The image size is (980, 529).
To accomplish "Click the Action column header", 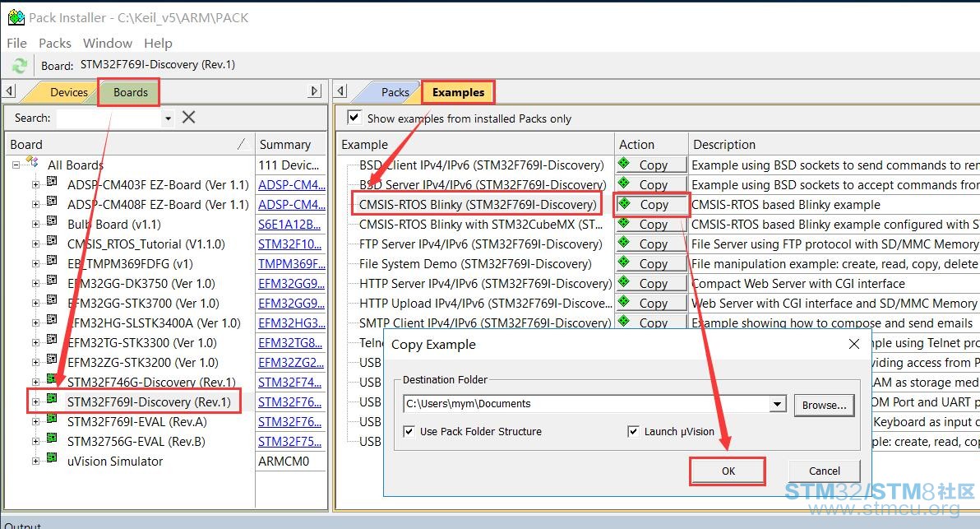I will click(x=651, y=145).
